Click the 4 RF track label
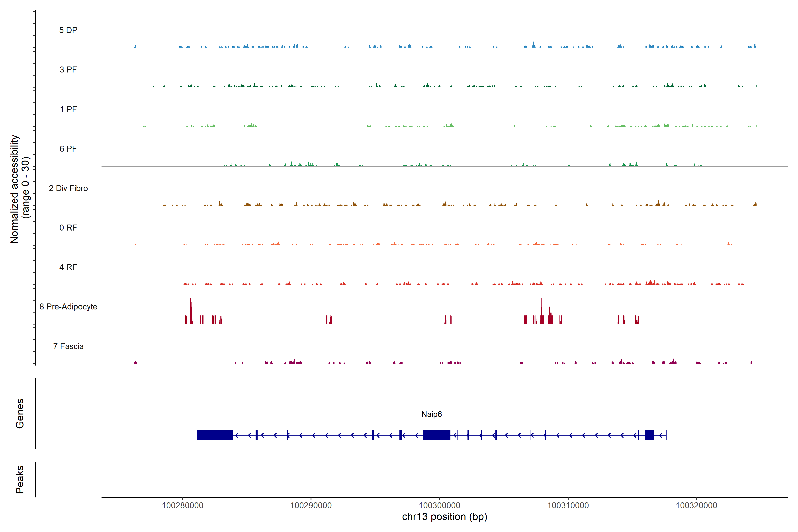The image size is (798, 532). coord(68,267)
